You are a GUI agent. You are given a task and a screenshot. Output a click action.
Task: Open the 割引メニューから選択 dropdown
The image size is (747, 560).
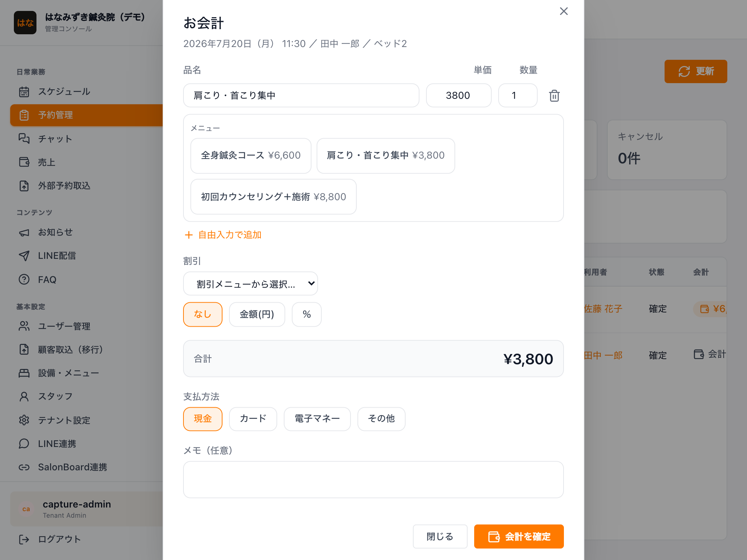[x=251, y=284]
